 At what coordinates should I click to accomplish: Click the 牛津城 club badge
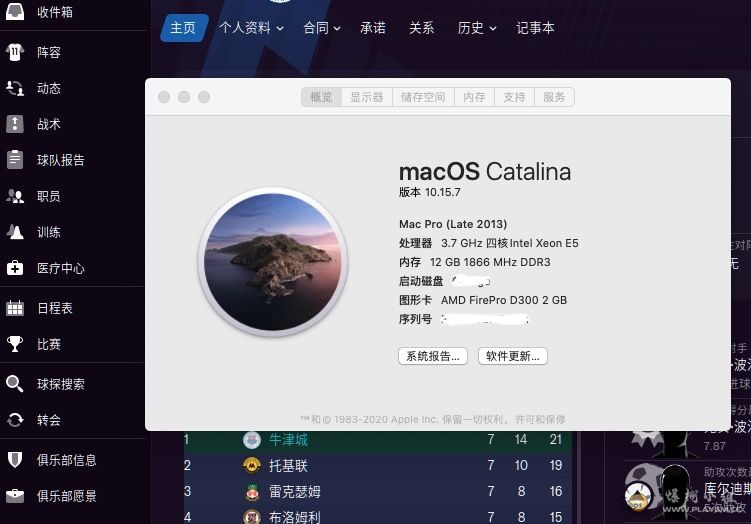click(x=252, y=440)
